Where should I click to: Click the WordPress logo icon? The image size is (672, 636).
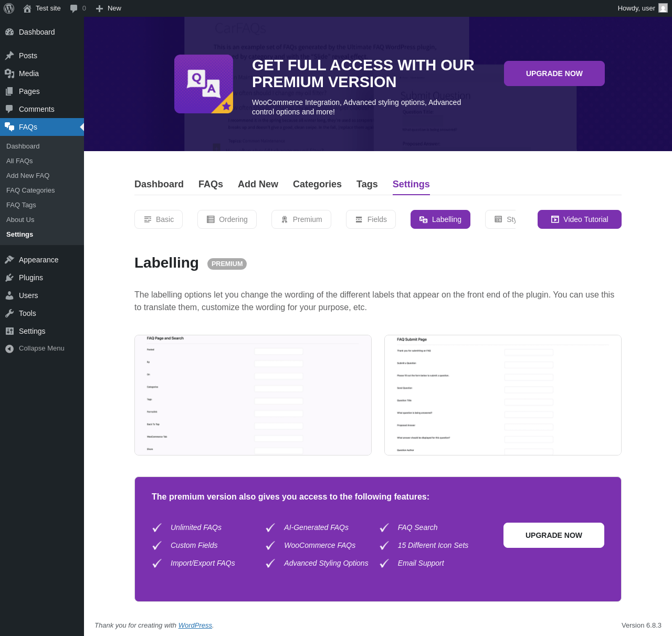pyautogui.click(x=9, y=8)
